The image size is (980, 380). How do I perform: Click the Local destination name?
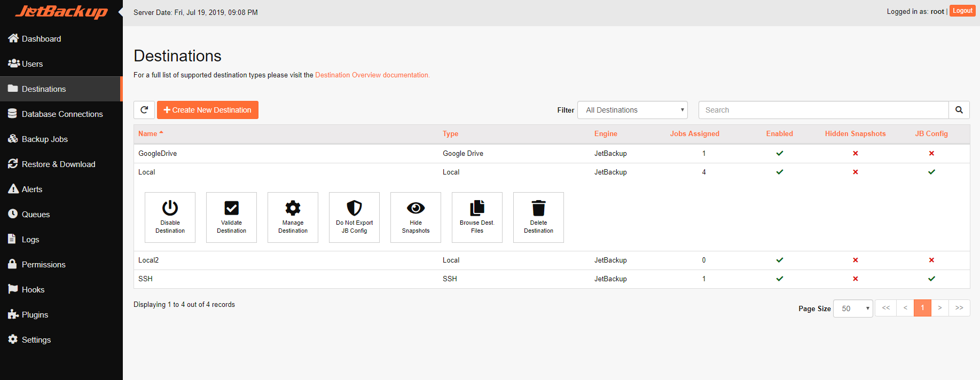[146, 172]
